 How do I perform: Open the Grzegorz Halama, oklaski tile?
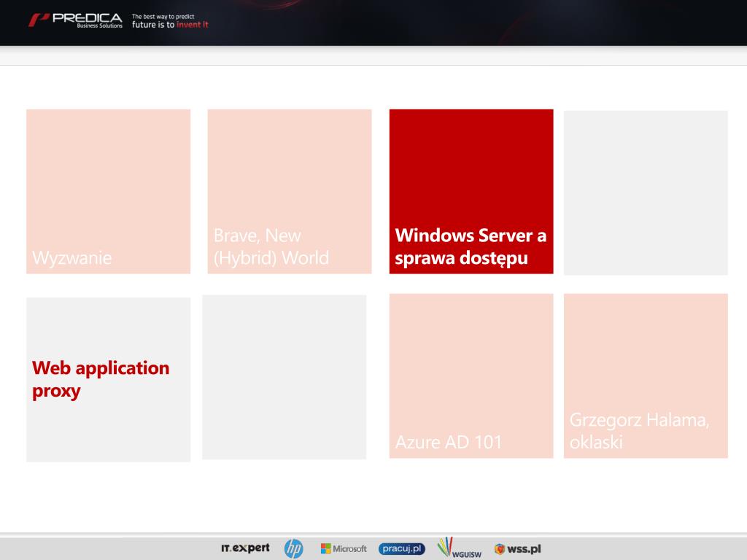click(646, 376)
